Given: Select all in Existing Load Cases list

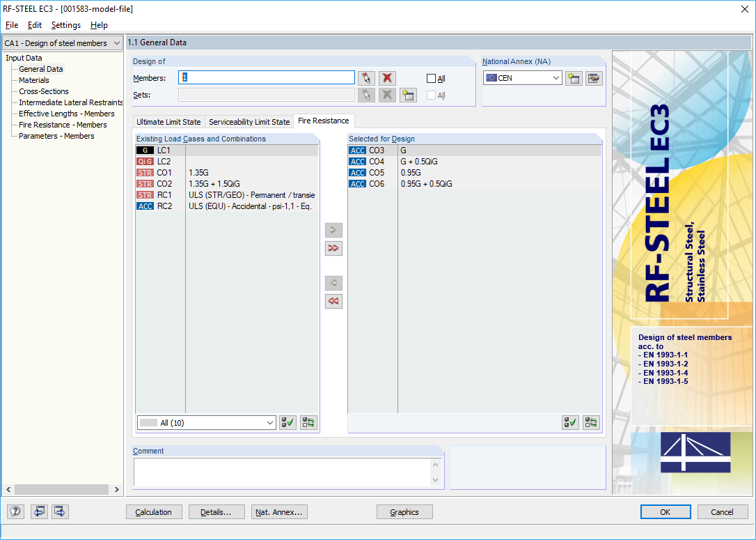Looking at the screenshot, I should tap(288, 423).
